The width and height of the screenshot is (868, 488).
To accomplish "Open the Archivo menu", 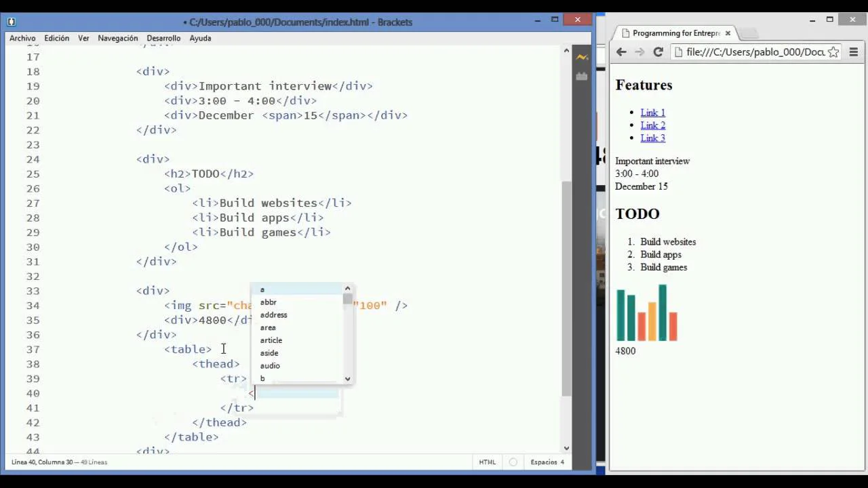I will point(22,39).
